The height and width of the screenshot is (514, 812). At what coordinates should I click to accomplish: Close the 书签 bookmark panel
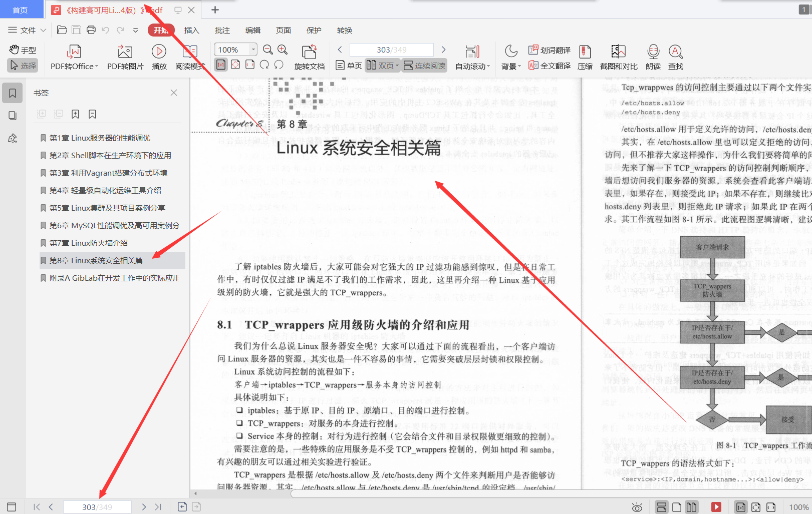click(174, 93)
